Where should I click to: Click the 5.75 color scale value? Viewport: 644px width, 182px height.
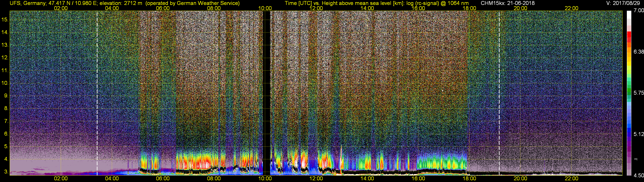(x=638, y=93)
